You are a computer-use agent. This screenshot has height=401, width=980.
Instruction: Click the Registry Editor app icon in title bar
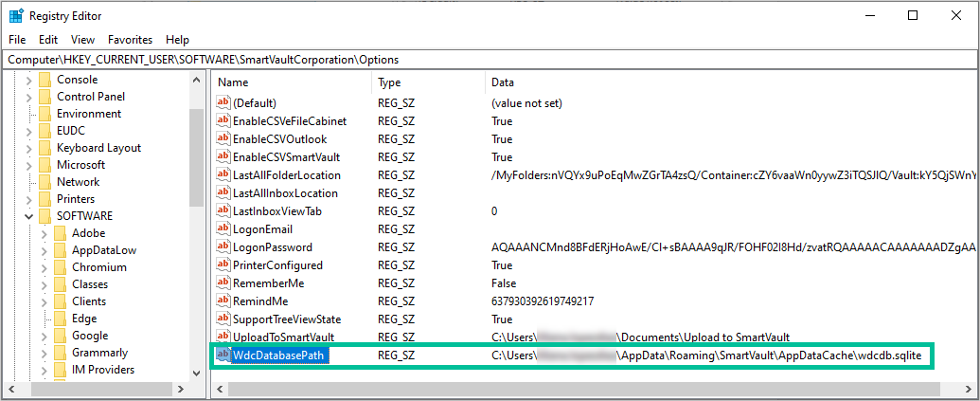tap(16, 15)
